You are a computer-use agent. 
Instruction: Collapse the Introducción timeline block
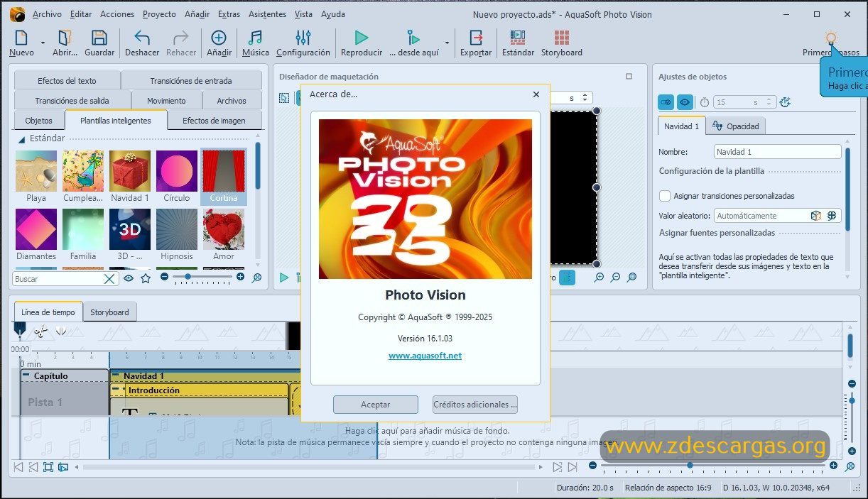tap(115, 389)
